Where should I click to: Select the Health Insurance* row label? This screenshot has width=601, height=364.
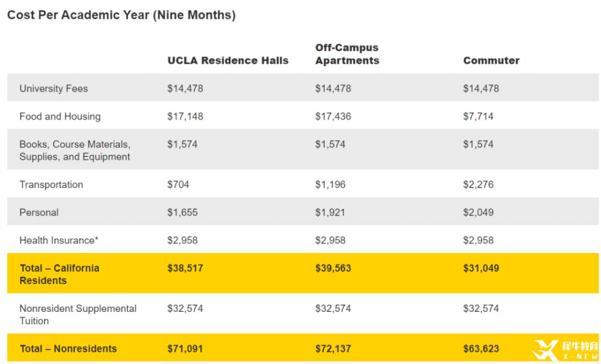point(59,240)
